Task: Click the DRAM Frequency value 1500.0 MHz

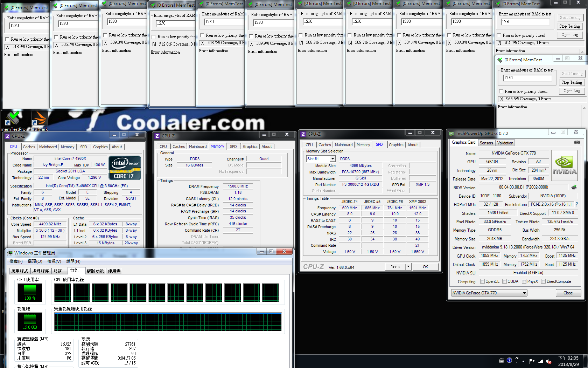Action: tap(238, 186)
